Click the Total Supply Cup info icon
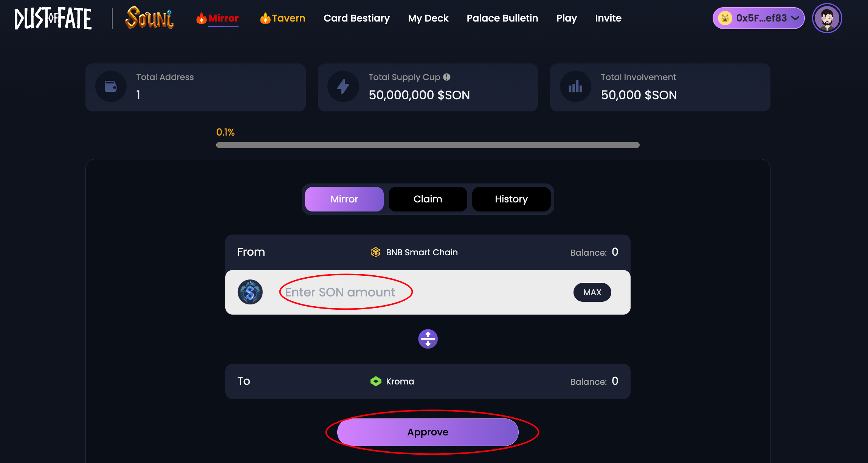 coord(447,77)
